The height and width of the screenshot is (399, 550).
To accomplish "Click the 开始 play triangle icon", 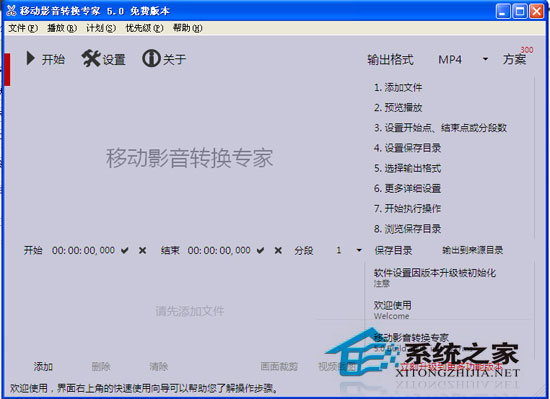I will [x=31, y=59].
